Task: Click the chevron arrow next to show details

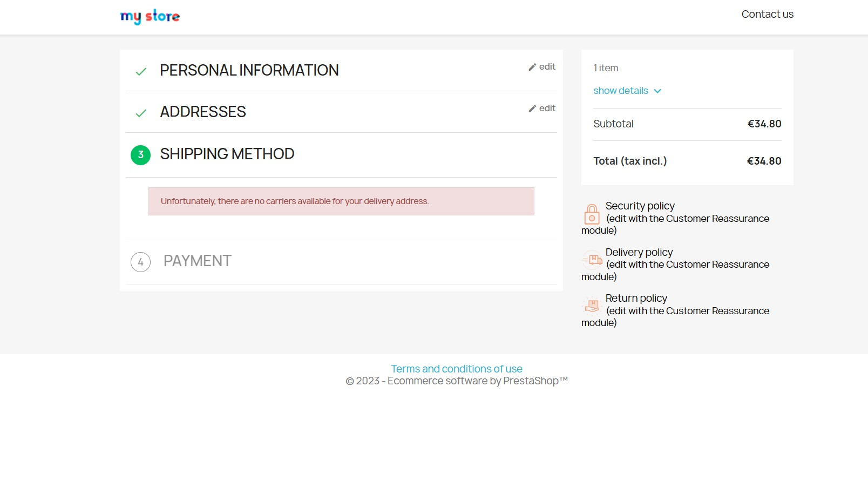Action: (x=657, y=91)
